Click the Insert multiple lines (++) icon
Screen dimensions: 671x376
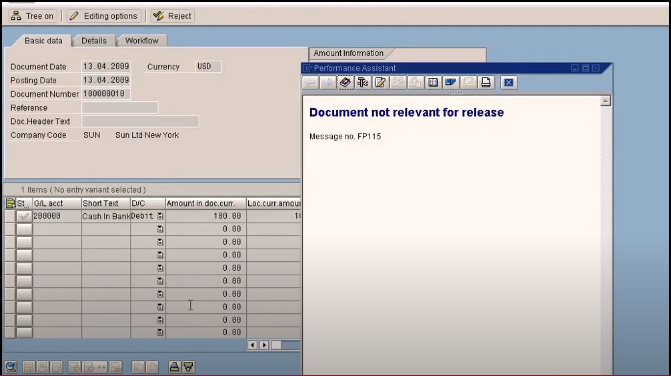[x=95, y=367]
